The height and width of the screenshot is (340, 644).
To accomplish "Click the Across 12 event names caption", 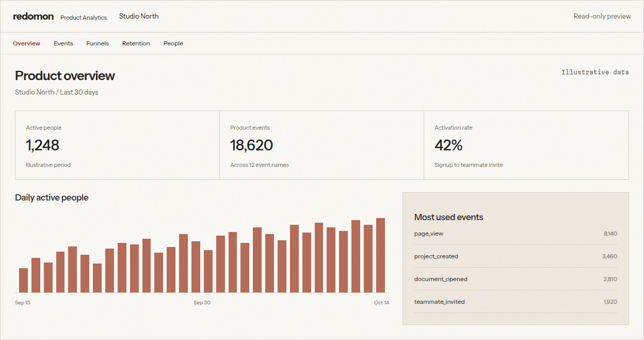I will [260, 165].
